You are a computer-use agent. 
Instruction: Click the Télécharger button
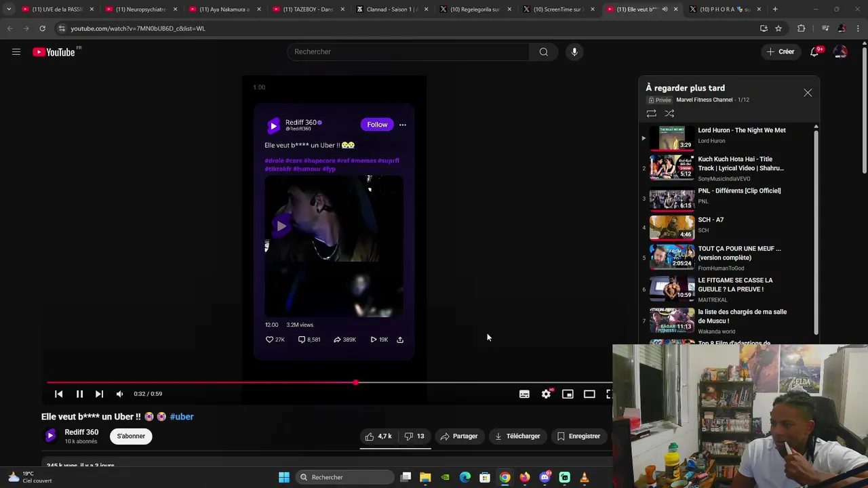point(517,436)
